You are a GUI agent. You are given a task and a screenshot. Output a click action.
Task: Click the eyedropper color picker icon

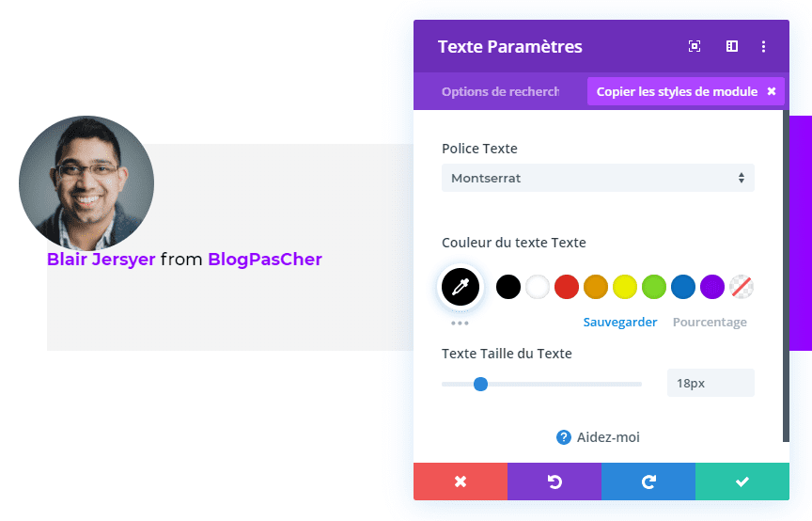point(461,287)
